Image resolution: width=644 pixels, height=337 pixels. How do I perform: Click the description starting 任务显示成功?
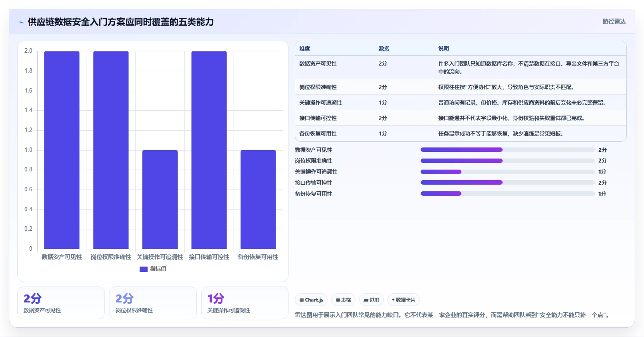coord(503,134)
